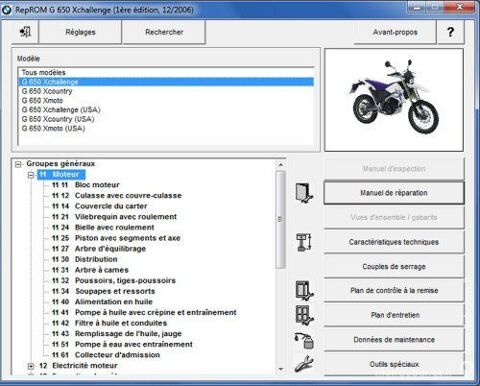The image size is (480, 386).
Task: Select 11 41 Pompe à huile avec crépine
Action: coord(144,312)
